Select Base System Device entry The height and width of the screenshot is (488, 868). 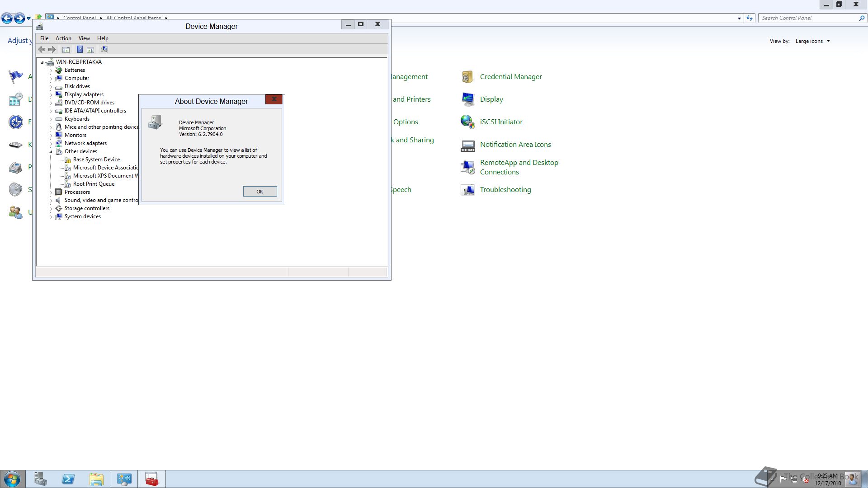pyautogui.click(x=96, y=160)
